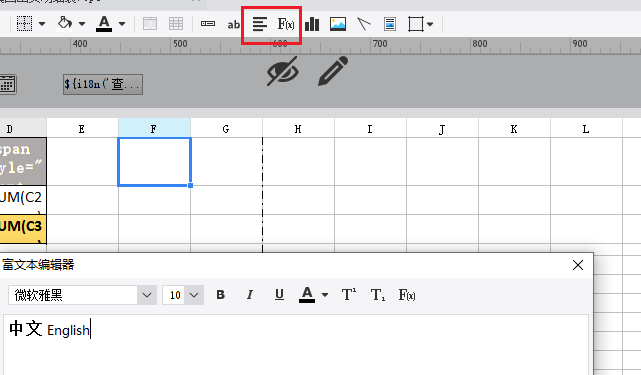Select the gray span style cell
Viewport: 641px width, 375px height.
[x=23, y=162]
